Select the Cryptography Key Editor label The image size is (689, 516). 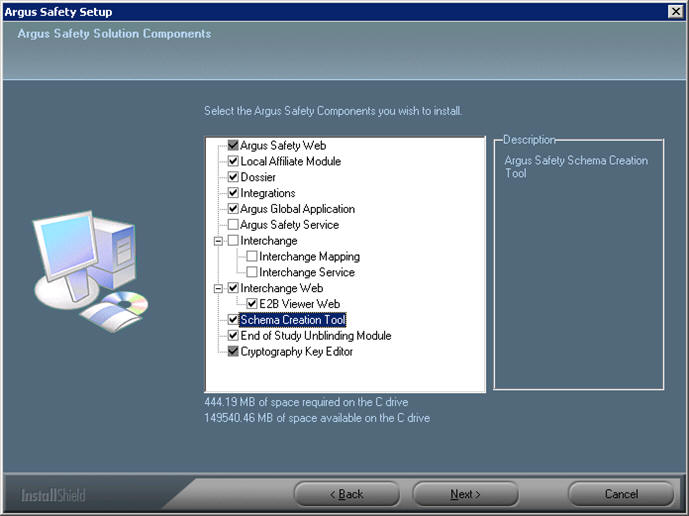coord(297,352)
